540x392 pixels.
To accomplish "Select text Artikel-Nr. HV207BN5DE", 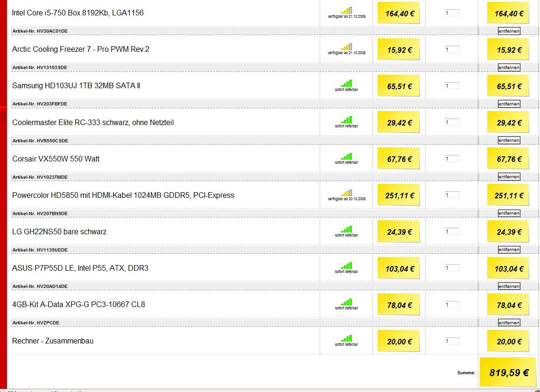I will coord(40,214).
